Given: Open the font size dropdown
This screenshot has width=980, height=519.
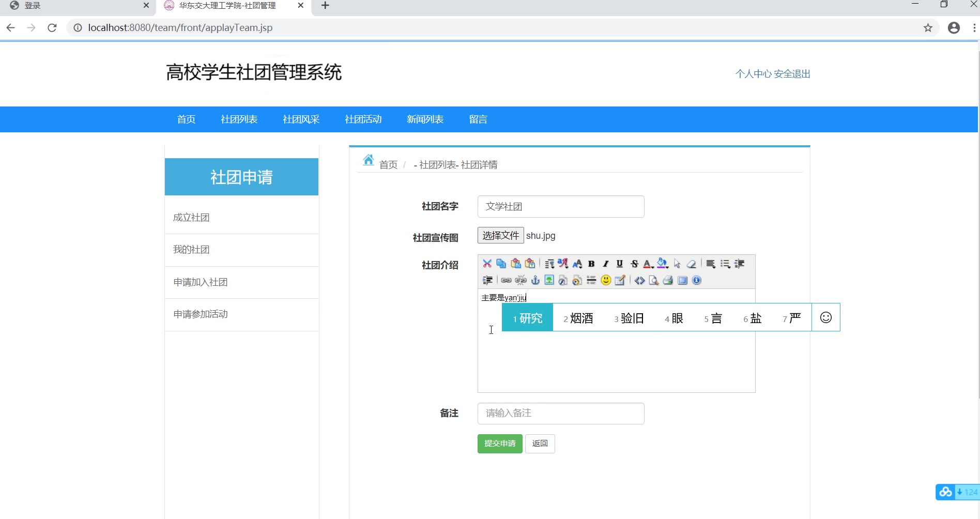Looking at the screenshot, I should point(577,264).
